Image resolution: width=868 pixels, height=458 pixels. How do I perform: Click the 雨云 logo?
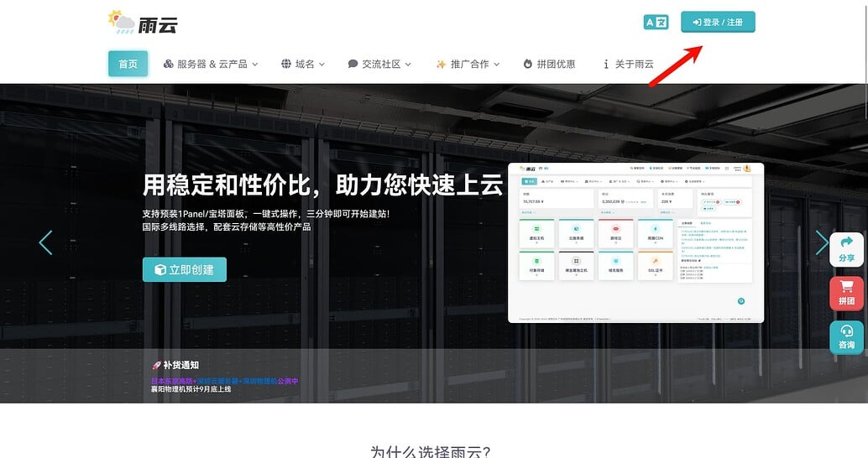click(x=143, y=22)
